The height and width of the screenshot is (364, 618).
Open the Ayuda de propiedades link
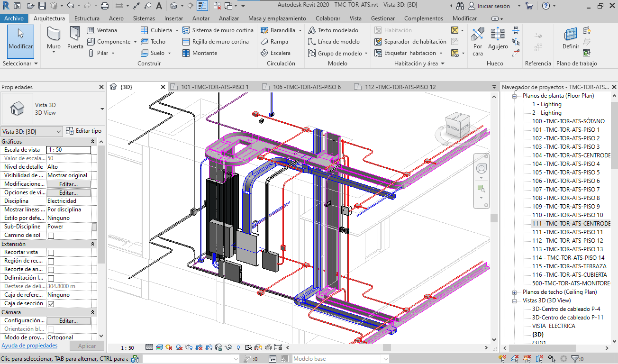coord(29,346)
